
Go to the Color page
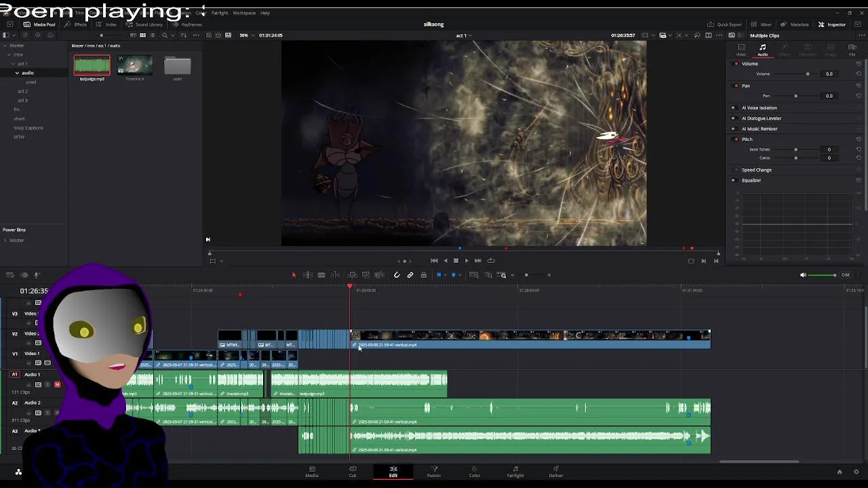pos(475,471)
